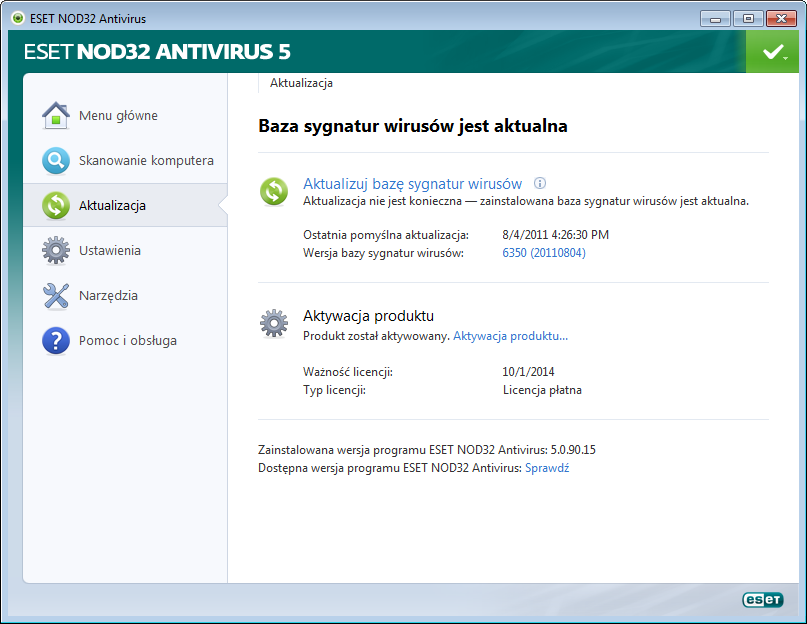Open virus signature version 6350 (20110804) link
This screenshot has height=624, width=807.
544,253
